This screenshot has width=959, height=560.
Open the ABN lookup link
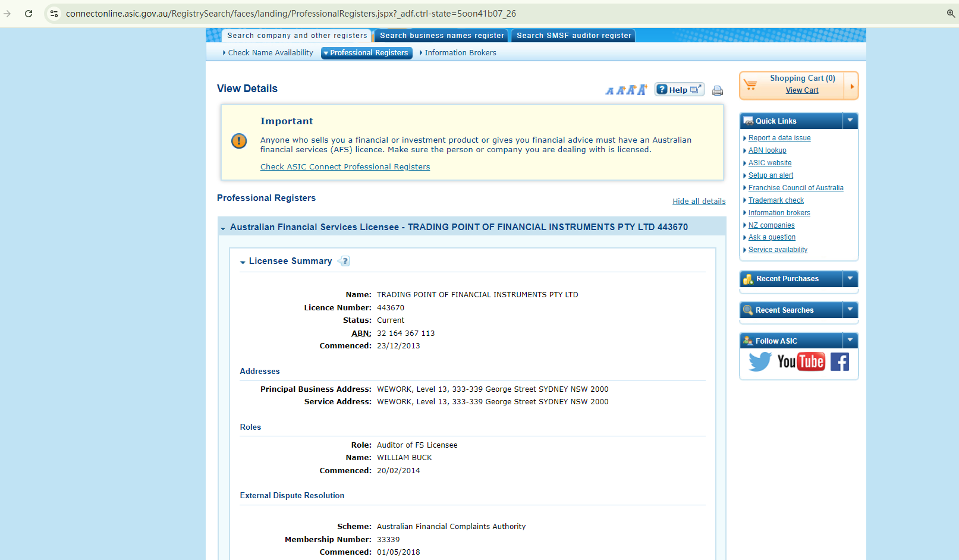(x=767, y=150)
